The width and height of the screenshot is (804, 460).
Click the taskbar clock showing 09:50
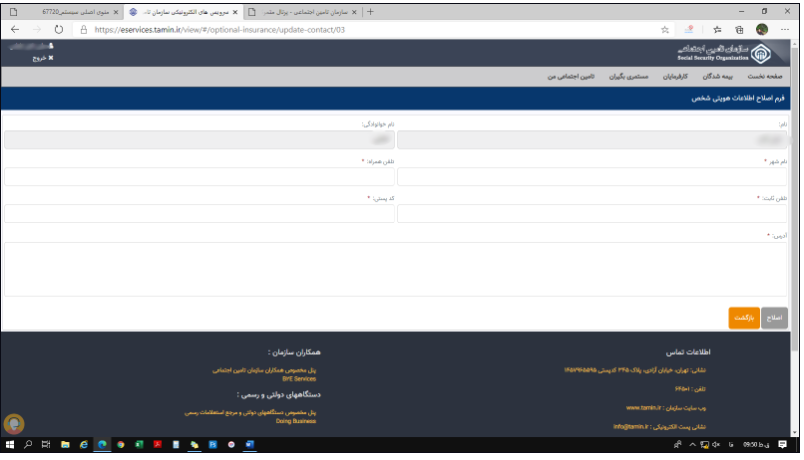(756, 445)
